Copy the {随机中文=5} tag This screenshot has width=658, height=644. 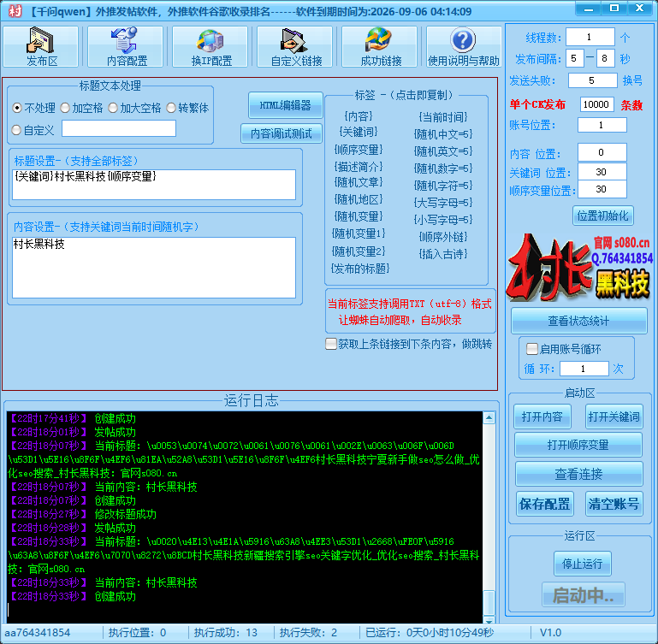(x=442, y=133)
